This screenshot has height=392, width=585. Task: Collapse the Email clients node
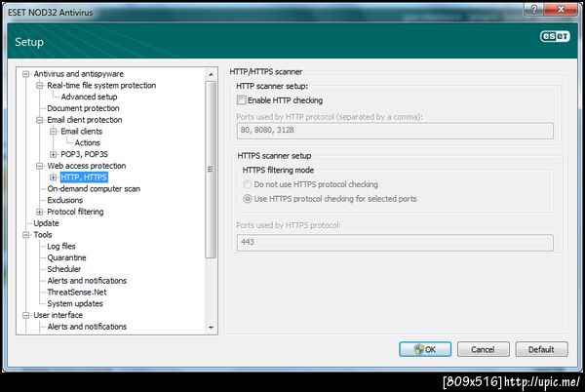(x=54, y=132)
